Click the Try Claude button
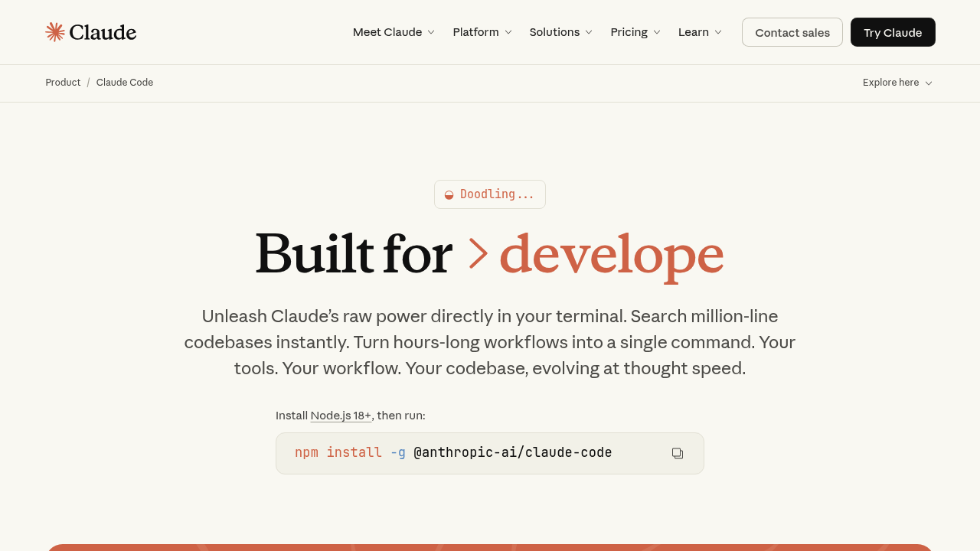Screen dimensions: 980x551 pyautogui.click(x=893, y=32)
